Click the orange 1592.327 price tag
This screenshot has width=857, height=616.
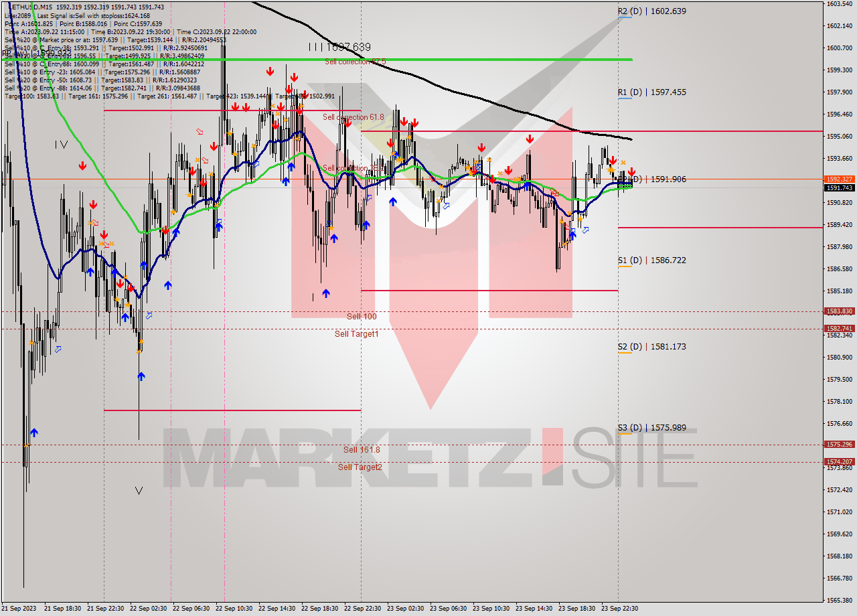840,179
